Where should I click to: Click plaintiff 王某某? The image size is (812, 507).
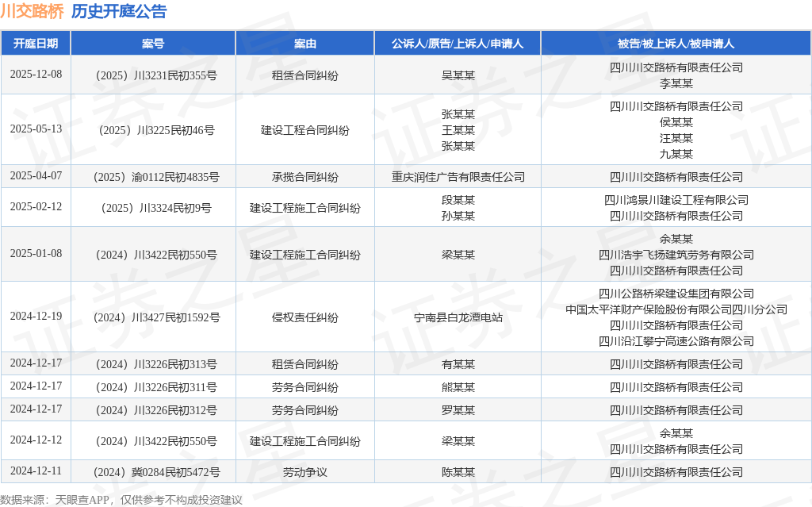click(458, 130)
